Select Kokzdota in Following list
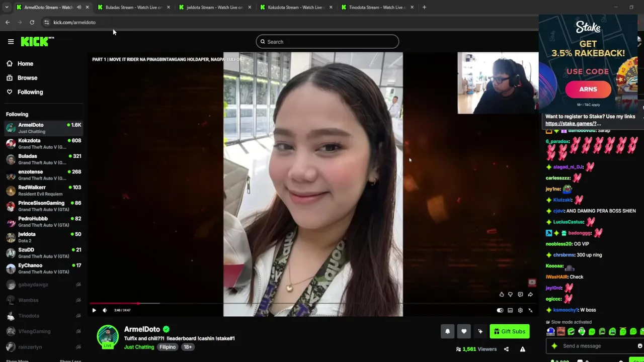Screen dimensions: 644x362 point(43,143)
